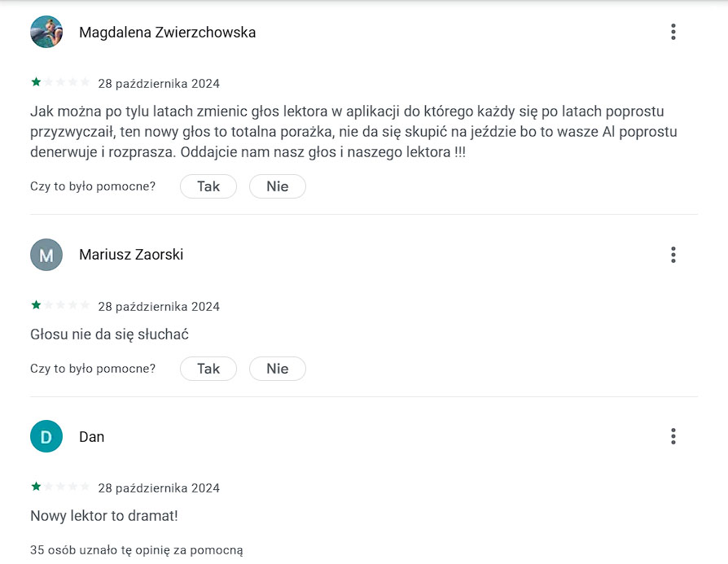Click the date on Magdalena's review

(159, 84)
